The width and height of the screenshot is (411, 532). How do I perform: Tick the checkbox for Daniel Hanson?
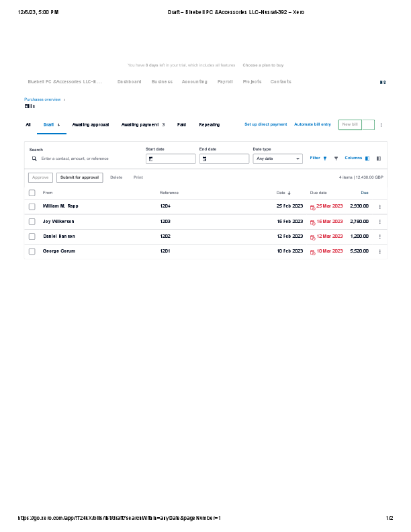32,236
